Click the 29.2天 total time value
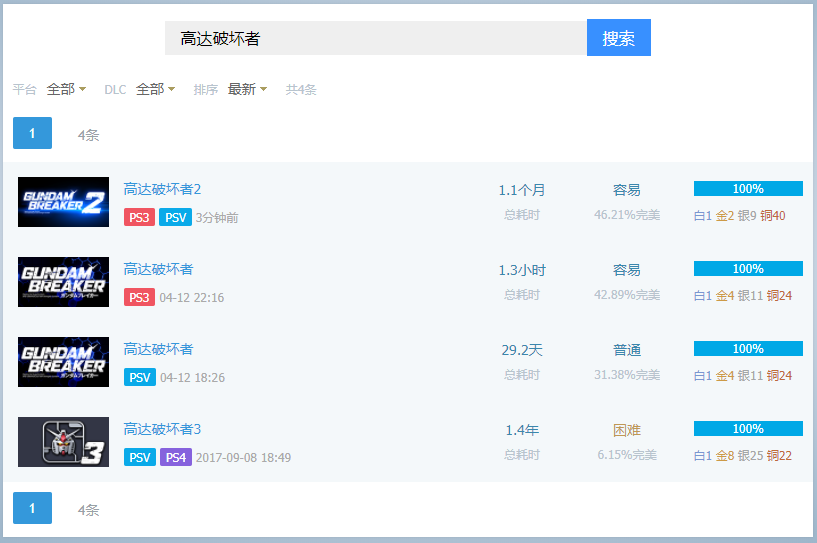 tap(522, 350)
